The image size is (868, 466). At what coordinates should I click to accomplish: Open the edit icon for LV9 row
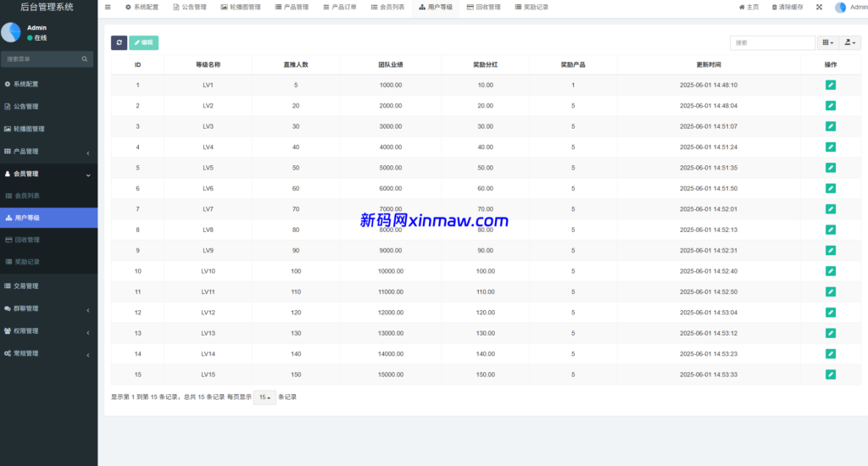831,250
